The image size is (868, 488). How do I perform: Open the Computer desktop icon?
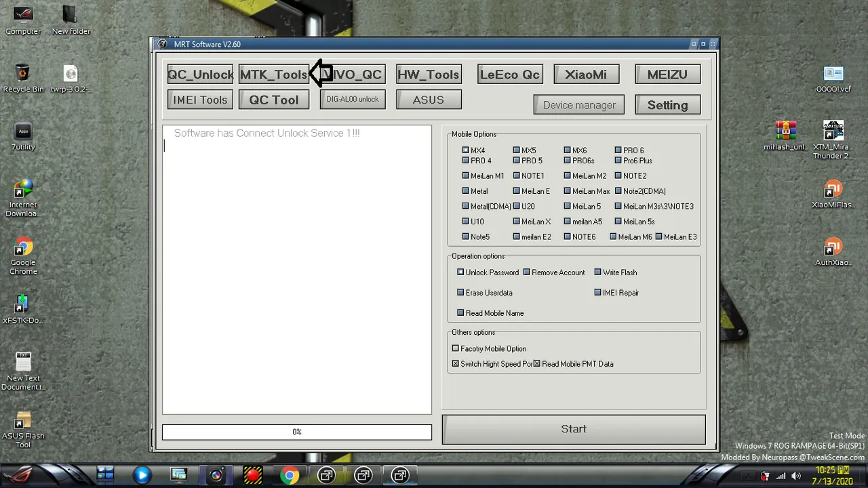[x=23, y=20]
